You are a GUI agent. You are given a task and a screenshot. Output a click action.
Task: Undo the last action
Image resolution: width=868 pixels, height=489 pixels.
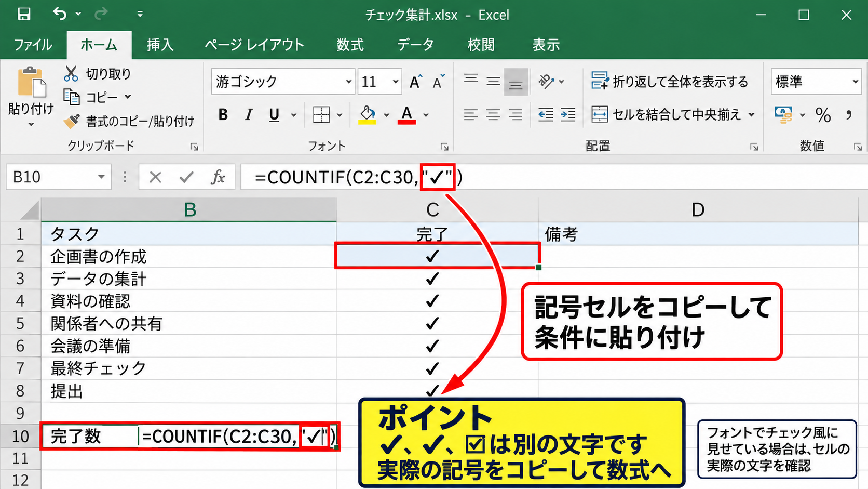[60, 14]
